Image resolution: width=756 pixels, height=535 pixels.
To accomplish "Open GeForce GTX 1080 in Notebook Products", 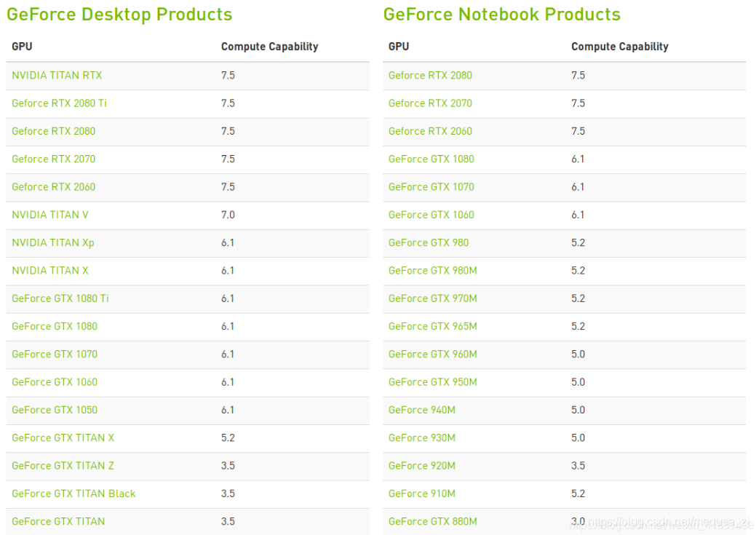I will click(431, 159).
